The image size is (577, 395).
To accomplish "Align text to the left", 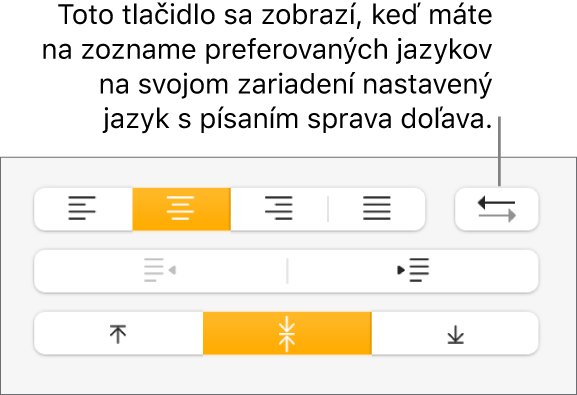I will [83, 209].
